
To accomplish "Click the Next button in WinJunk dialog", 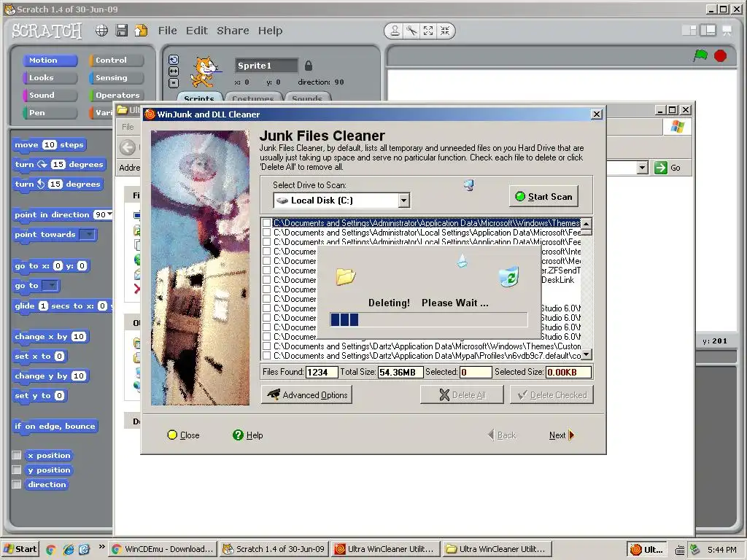I will tap(562, 435).
